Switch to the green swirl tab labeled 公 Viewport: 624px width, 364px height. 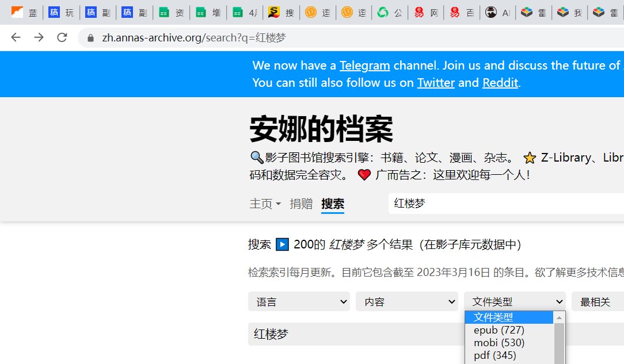click(390, 13)
